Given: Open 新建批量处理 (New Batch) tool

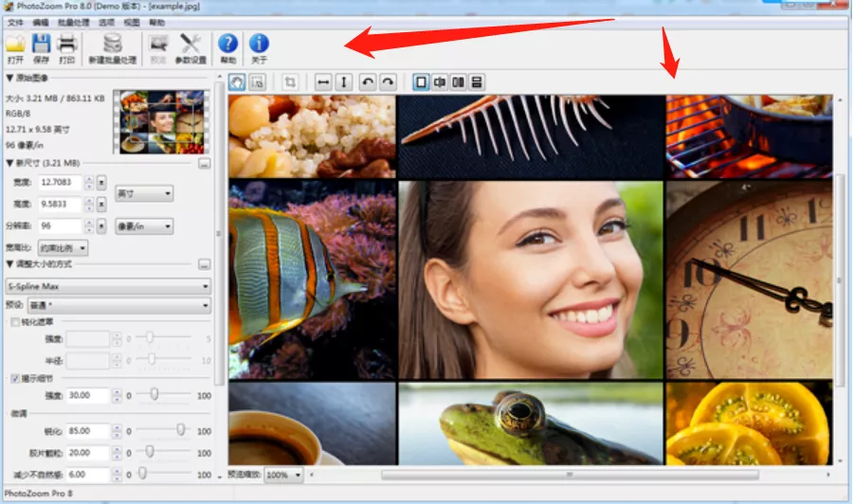Looking at the screenshot, I should pyautogui.click(x=113, y=46).
